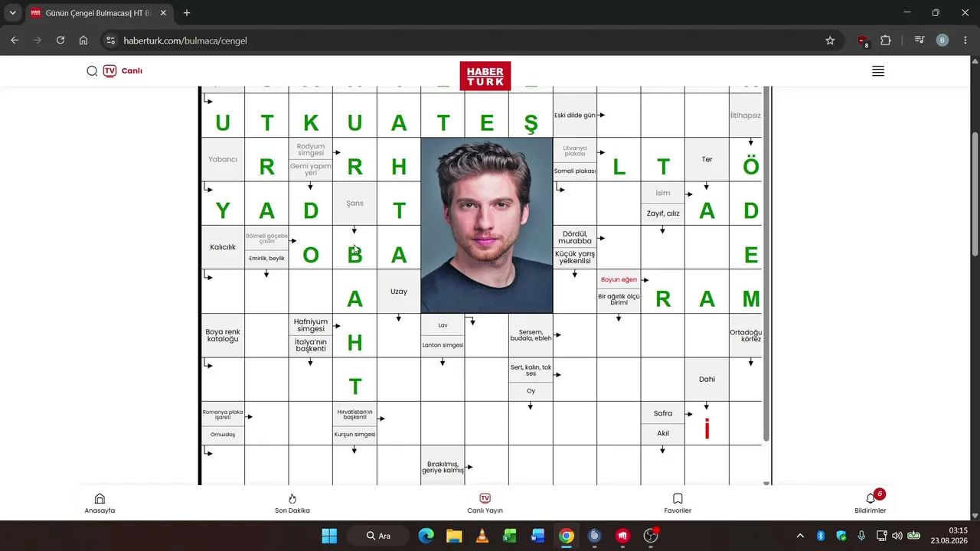
Task: Click the browser back arrow
Action: (x=15, y=41)
